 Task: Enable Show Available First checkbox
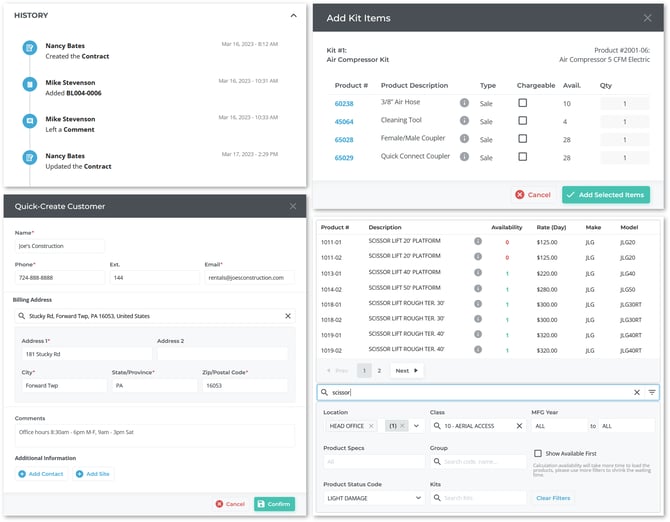[x=538, y=453]
